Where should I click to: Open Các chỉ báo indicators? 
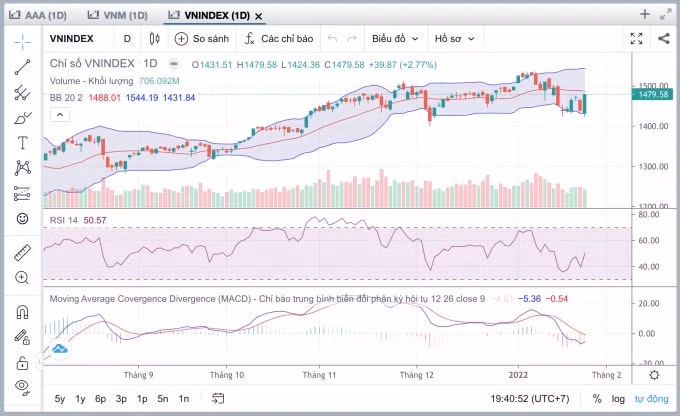(x=278, y=39)
